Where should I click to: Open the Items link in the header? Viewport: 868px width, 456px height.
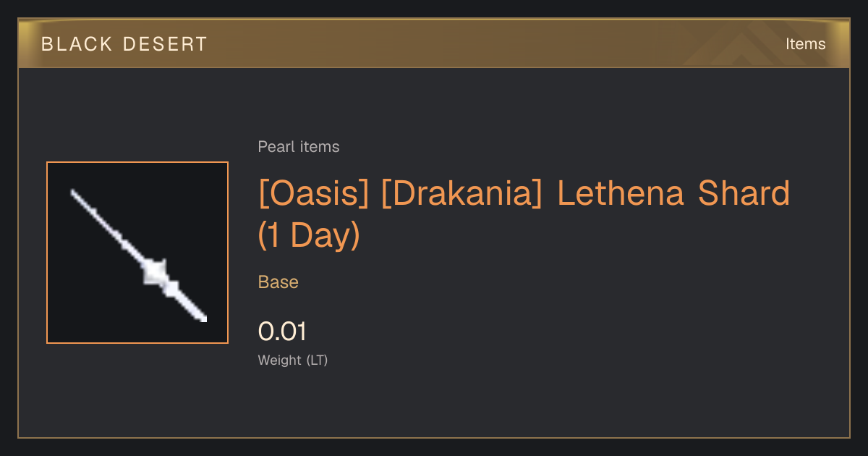pos(805,44)
